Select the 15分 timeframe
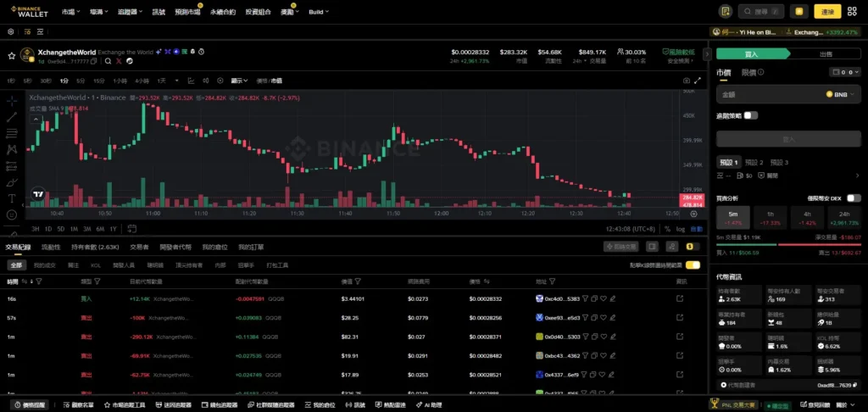Image resolution: width=868 pixels, height=412 pixels. point(98,81)
